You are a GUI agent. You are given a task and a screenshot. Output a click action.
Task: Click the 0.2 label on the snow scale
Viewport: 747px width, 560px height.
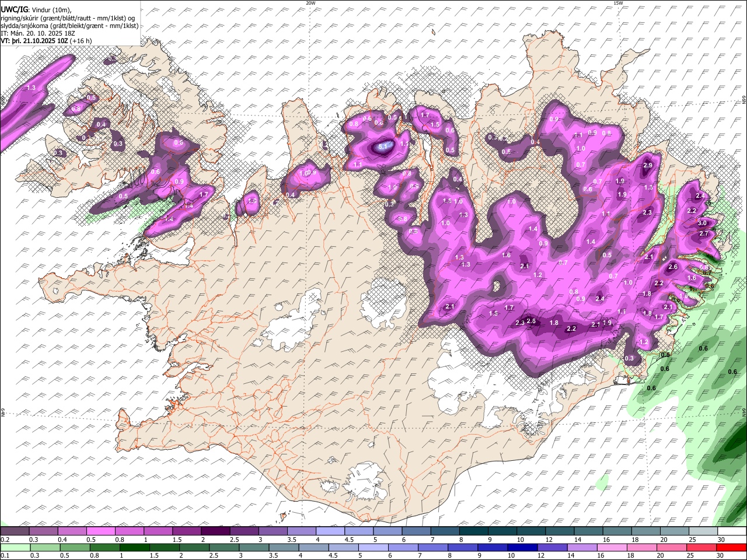[x=4, y=540]
